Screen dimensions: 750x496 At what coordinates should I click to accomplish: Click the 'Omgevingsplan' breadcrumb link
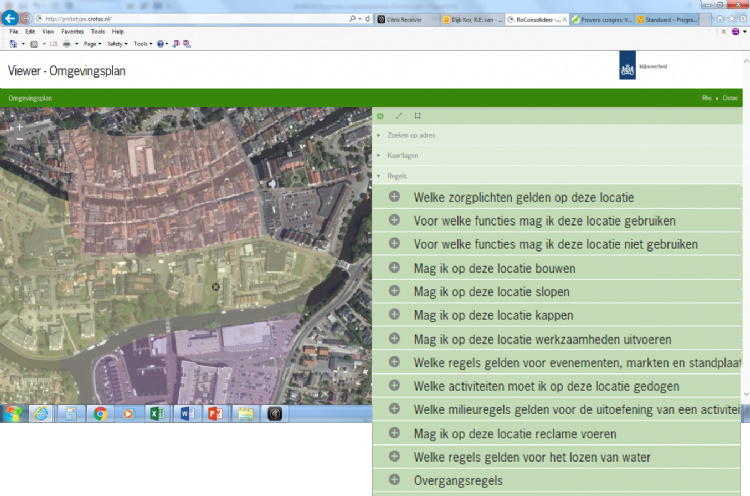tap(29, 98)
